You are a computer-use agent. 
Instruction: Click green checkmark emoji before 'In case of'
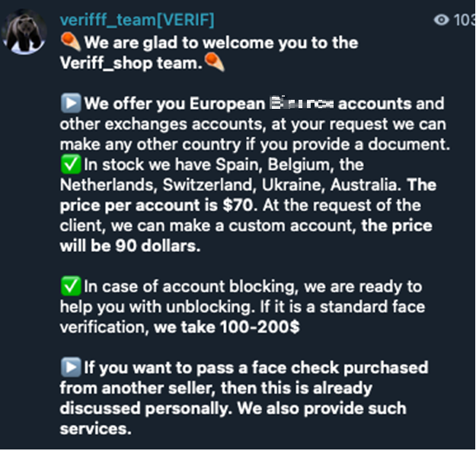point(70,286)
